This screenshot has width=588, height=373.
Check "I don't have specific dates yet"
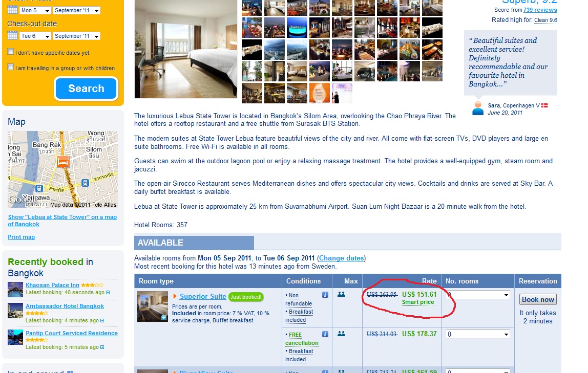(11, 52)
